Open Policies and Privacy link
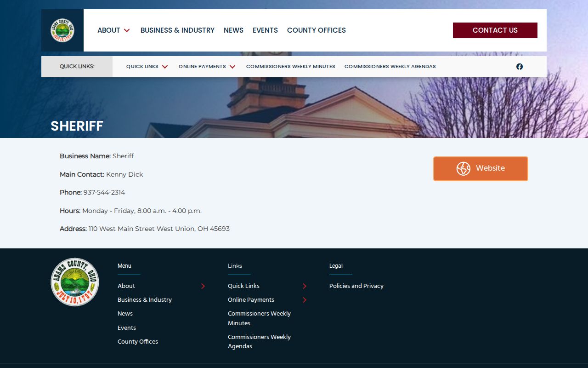 tap(356, 286)
